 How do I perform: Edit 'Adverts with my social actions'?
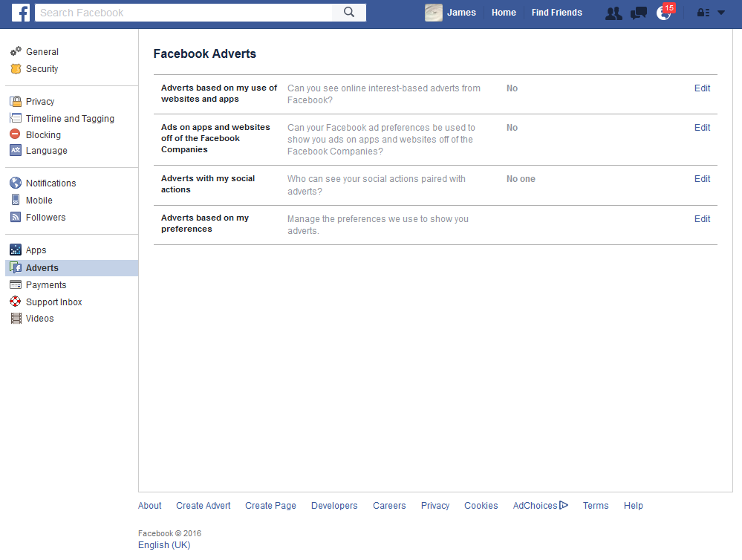pyautogui.click(x=701, y=178)
